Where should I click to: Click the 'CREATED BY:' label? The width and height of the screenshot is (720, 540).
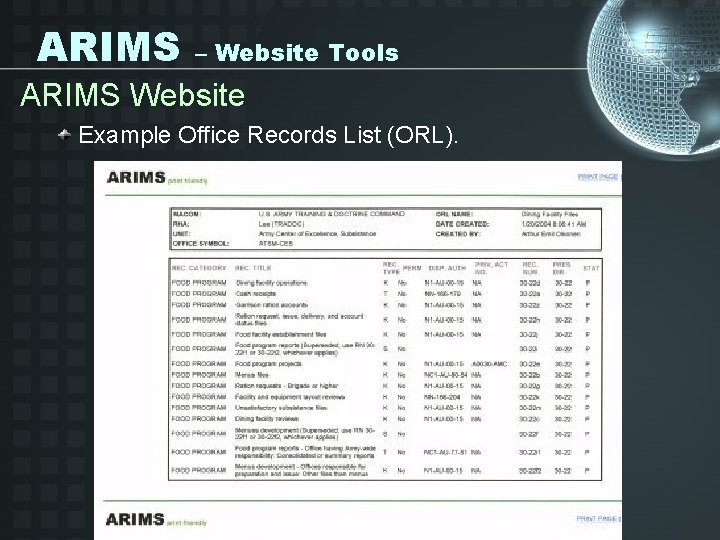(x=458, y=234)
